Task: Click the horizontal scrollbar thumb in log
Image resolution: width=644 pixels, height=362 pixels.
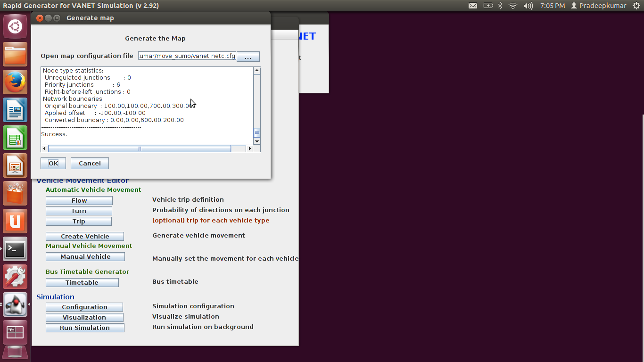Action: 140,148
